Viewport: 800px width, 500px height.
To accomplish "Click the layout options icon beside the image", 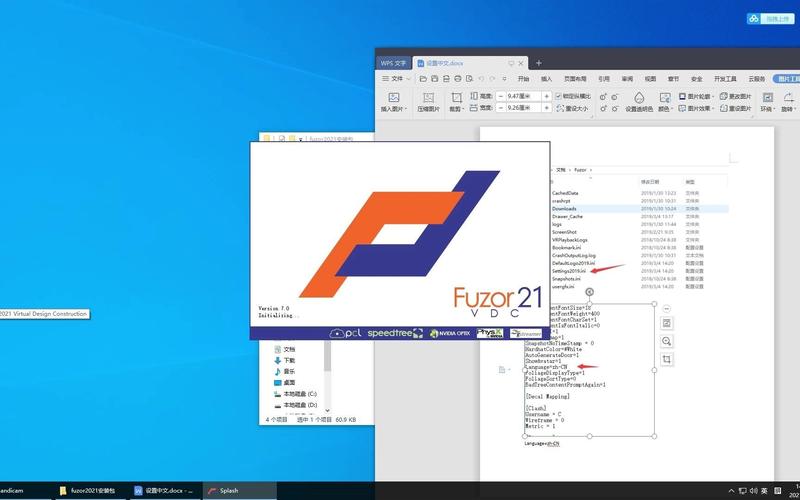I will 666,323.
